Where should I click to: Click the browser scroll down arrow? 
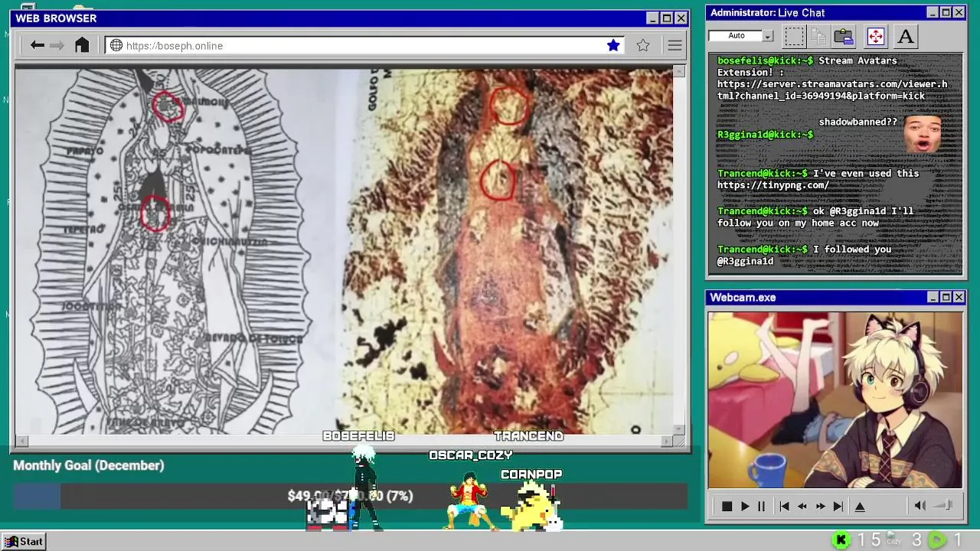(678, 429)
